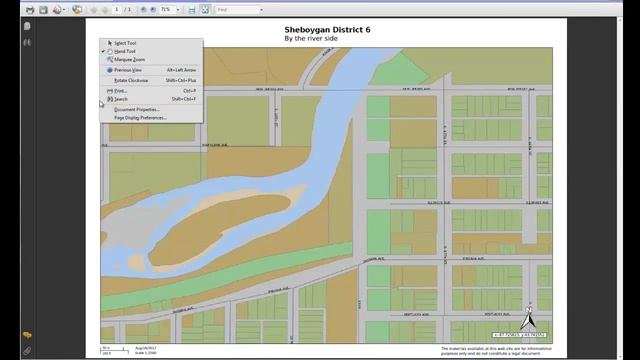Open Page Display Preferences... menu entry
Image resolution: width=640 pixels, height=360 pixels.
pos(151,118)
